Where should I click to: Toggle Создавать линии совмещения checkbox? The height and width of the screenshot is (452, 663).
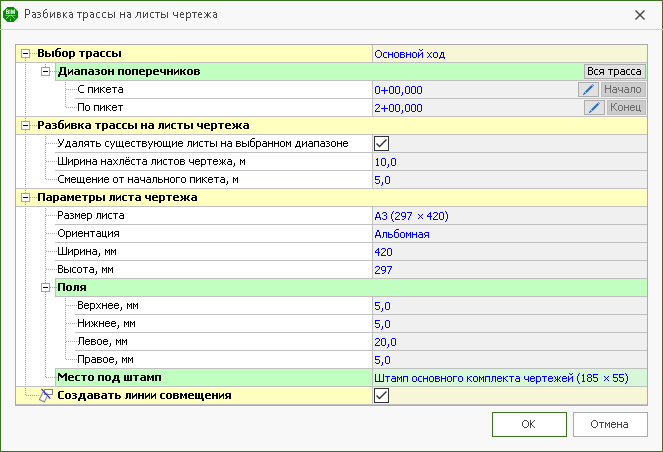(x=381, y=396)
